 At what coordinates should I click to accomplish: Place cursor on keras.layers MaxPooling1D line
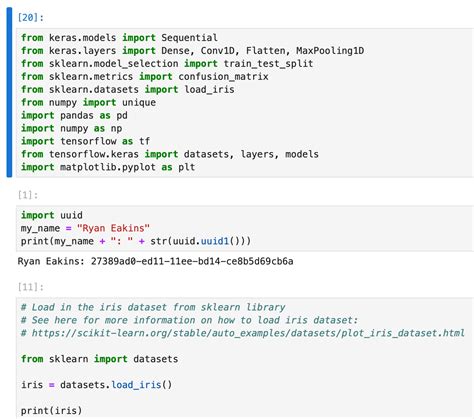point(192,51)
